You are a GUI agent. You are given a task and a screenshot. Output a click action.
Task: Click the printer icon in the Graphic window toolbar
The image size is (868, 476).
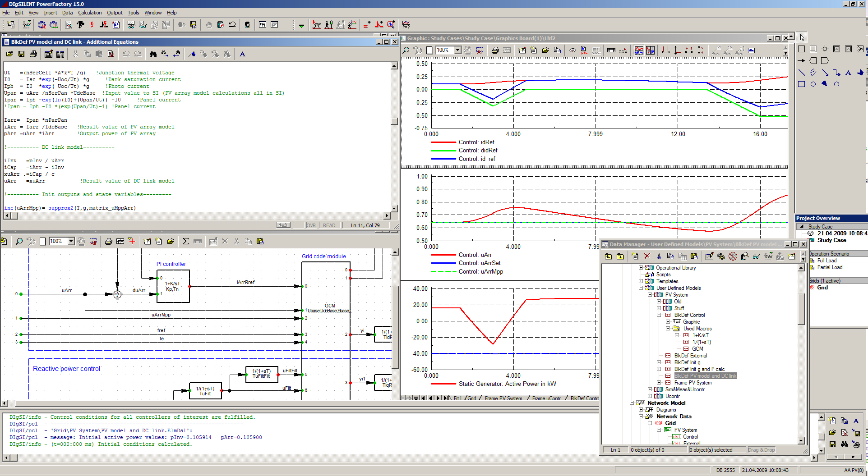[495, 50]
